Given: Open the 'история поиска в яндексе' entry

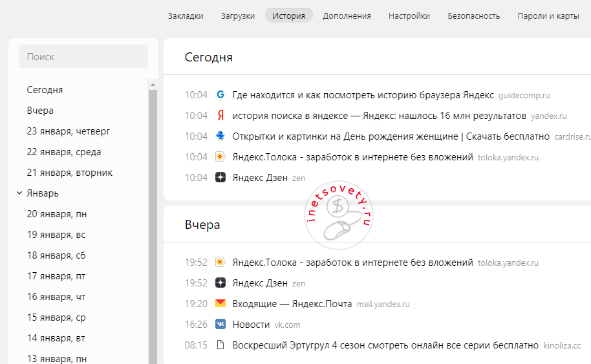Looking at the screenshot, I should coord(379,115).
